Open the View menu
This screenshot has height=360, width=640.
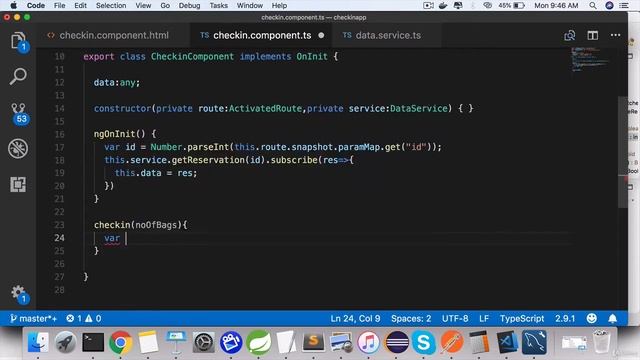(143, 5)
